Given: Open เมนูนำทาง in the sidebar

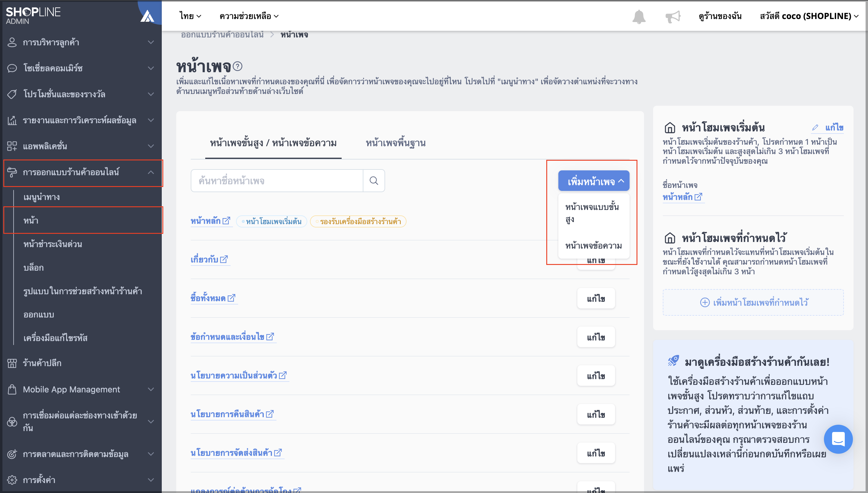Looking at the screenshot, I should [42, 197].
